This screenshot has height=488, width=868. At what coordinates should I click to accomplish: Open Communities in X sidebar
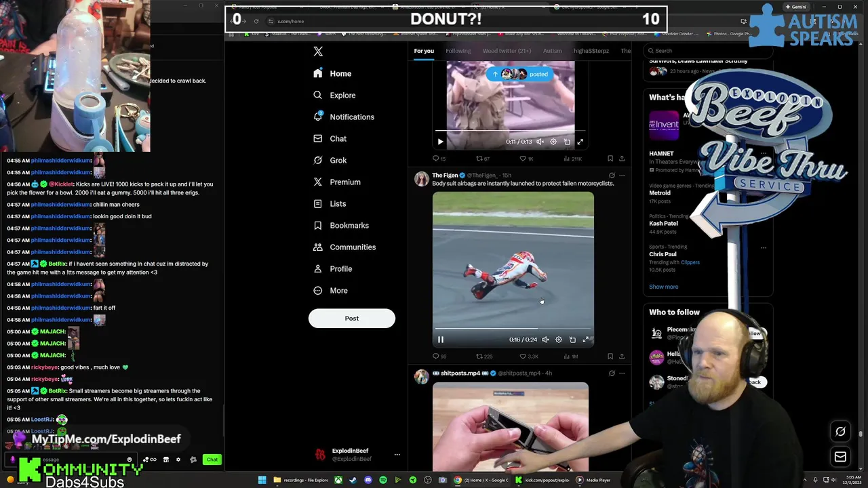(x=344, y=247)
